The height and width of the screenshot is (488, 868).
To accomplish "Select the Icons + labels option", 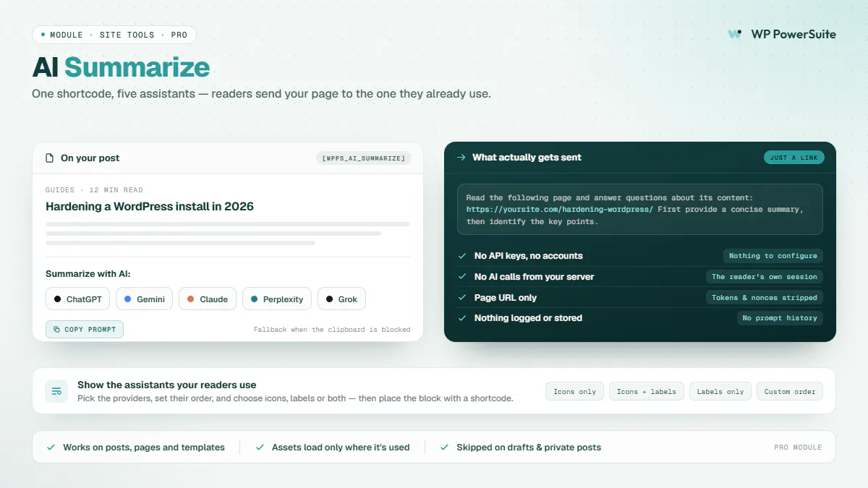I will click(647, 391).
